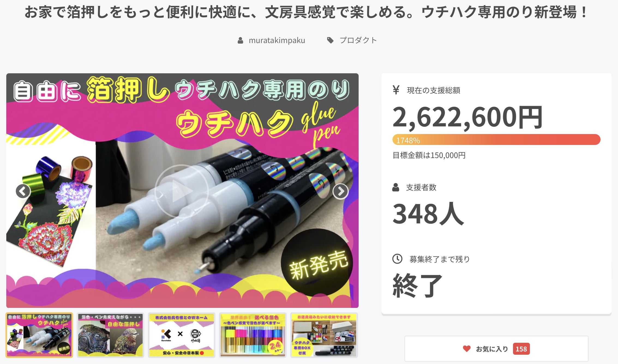
Task: Open the muratakimpaku profile link
Action: [277, 40]
